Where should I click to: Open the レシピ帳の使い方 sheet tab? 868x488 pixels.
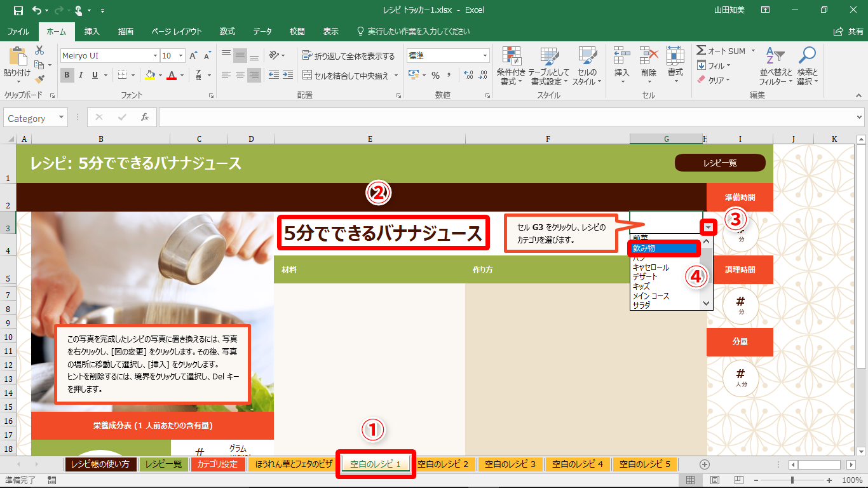click(x=100, y=464)
